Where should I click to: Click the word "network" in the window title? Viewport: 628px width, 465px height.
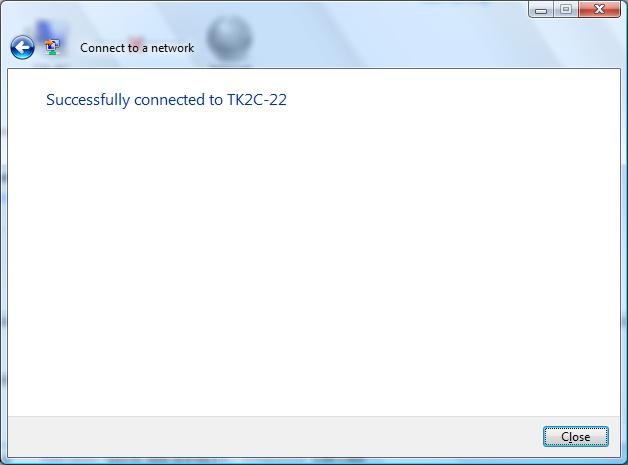click(x=173, y=48)
